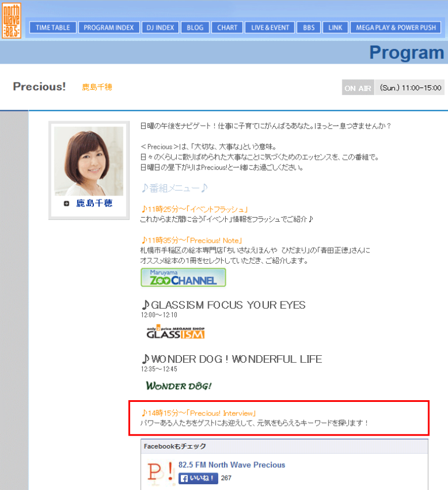
Task: Open 鹿島千穂 profile link under photo
Action: [x=94, y=204]
